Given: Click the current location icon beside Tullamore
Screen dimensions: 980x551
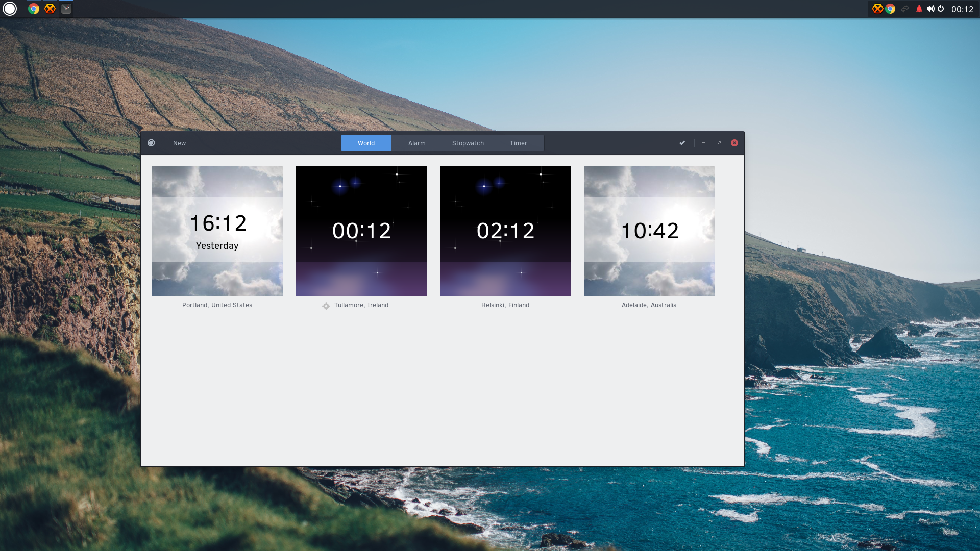Looking at the screenshot, I should pyautogui.click(x=326, y=306).
